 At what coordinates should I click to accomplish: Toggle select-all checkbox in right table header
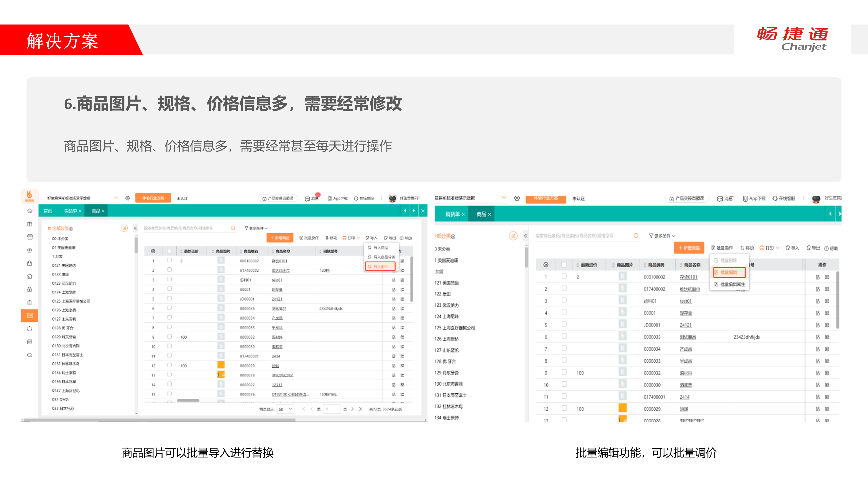[x=564, y=265]
